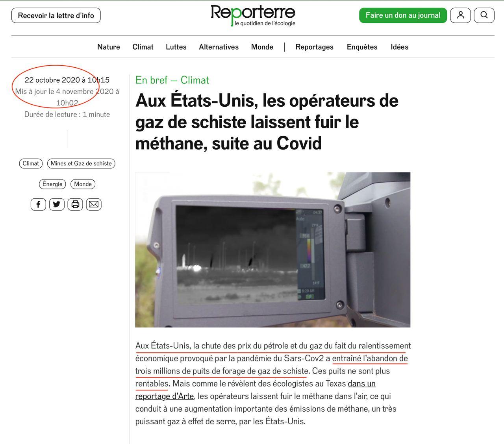Open the Luttes section

click(x=176, y=47)
